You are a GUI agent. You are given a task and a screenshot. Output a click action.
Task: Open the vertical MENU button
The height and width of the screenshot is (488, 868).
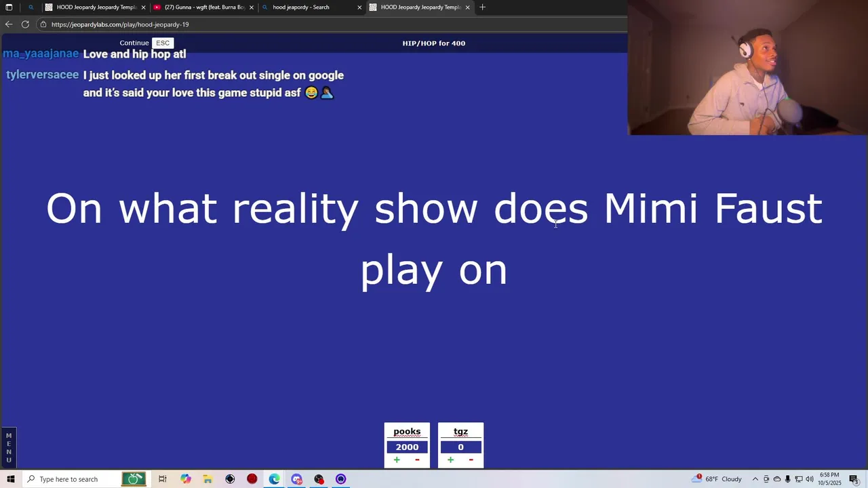click(x=9, y=448)
